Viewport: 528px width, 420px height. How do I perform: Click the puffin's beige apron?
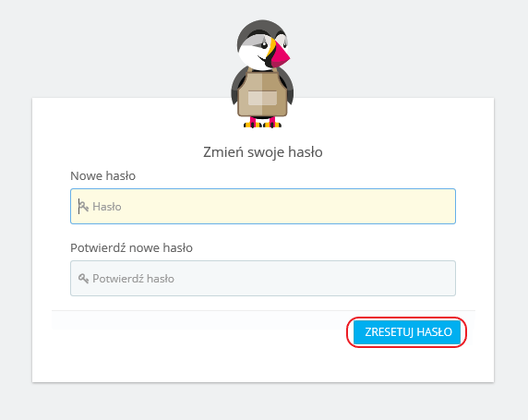pos(262,92)
